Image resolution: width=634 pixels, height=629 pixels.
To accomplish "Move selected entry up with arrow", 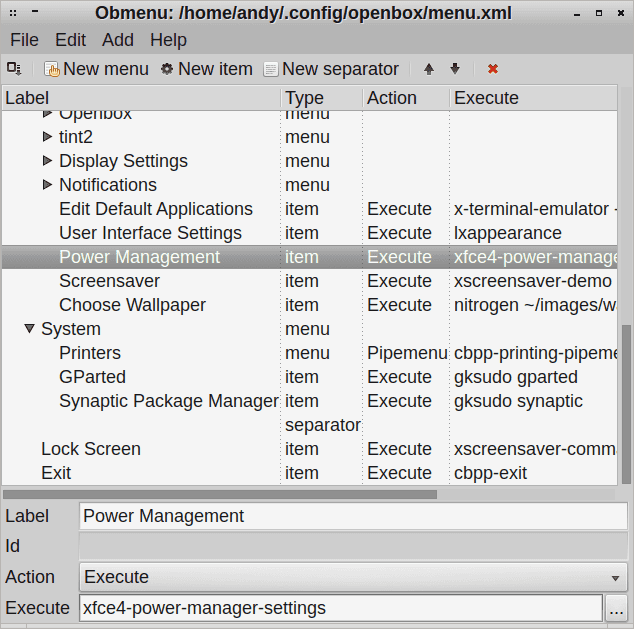I will [429, 69].
